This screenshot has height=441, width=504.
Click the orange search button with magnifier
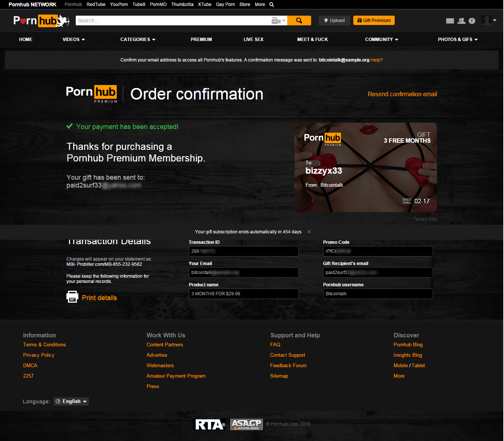(299, 21)
